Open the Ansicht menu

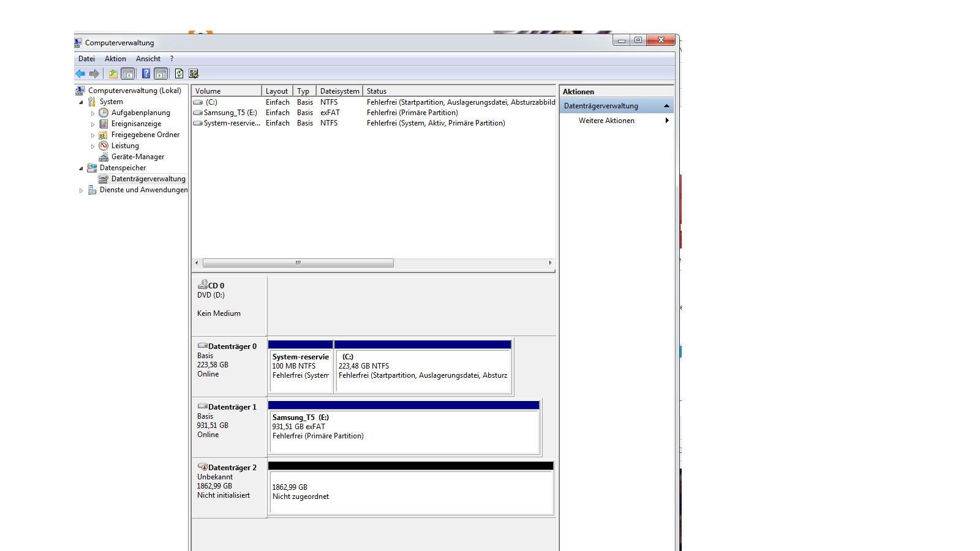tap(148, 59)
